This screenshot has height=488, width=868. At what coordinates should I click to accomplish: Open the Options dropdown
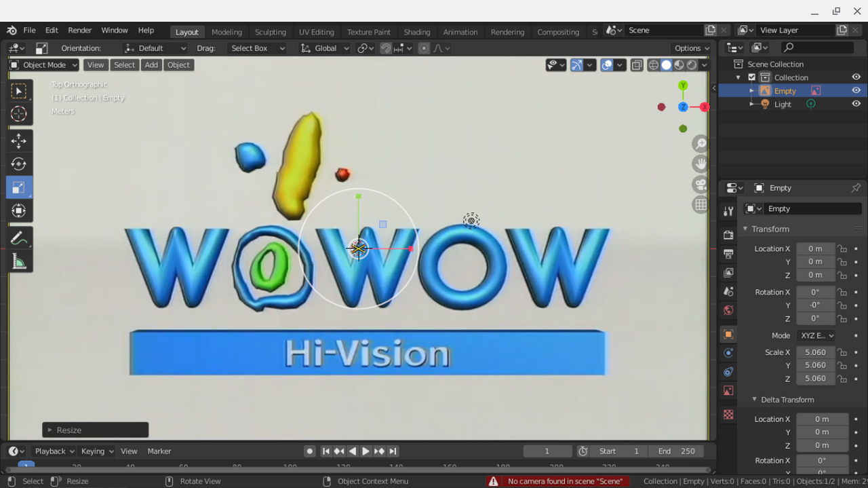pyautogui.click(x=692, y=48)
